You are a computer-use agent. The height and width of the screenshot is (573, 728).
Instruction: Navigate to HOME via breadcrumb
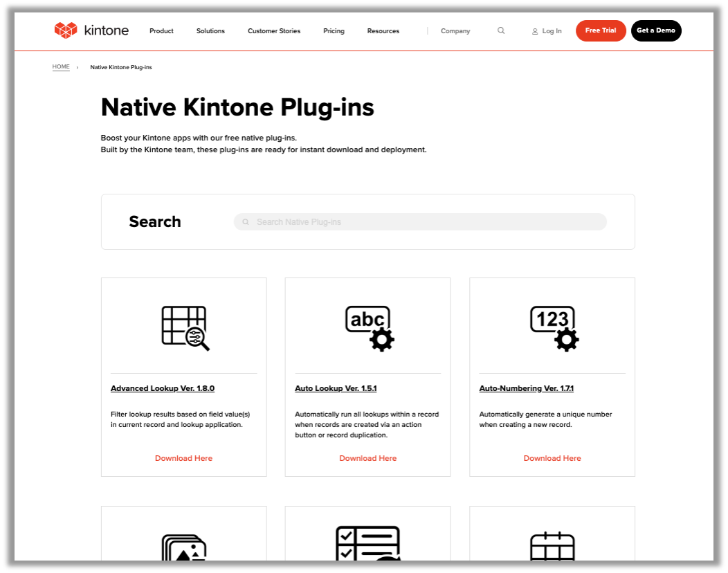pos(61,67)
